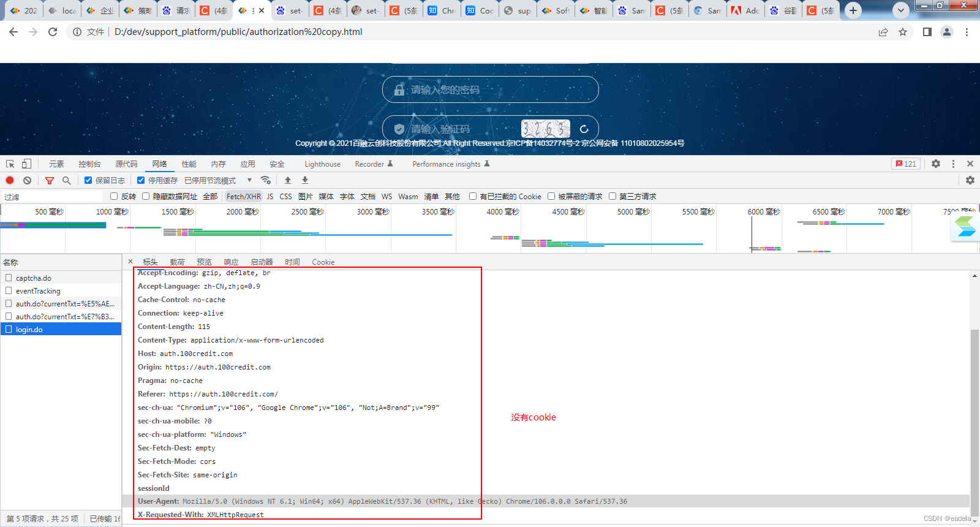The width and height of the screenshot is (980, 527).
Task: Click the browser forward arrow
Action: 33,32
